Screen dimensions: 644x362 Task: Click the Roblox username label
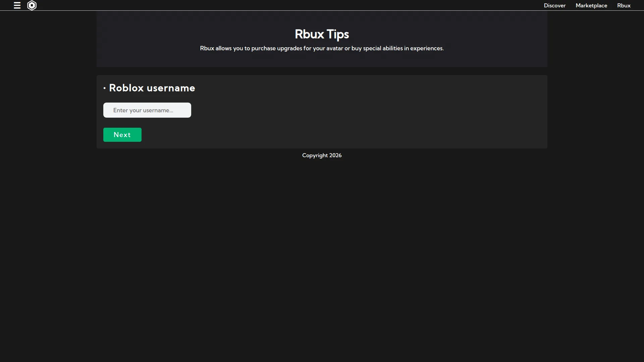[x=152, y=88]
